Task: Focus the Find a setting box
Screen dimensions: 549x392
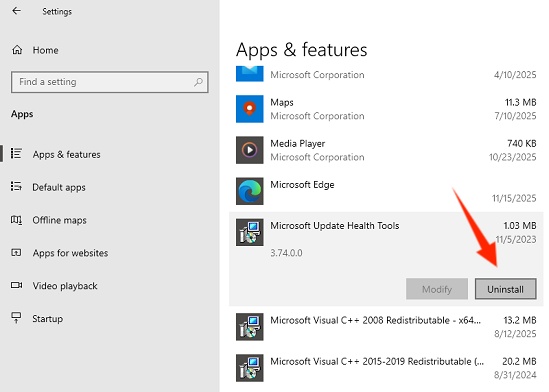Action: click(110, 82)
